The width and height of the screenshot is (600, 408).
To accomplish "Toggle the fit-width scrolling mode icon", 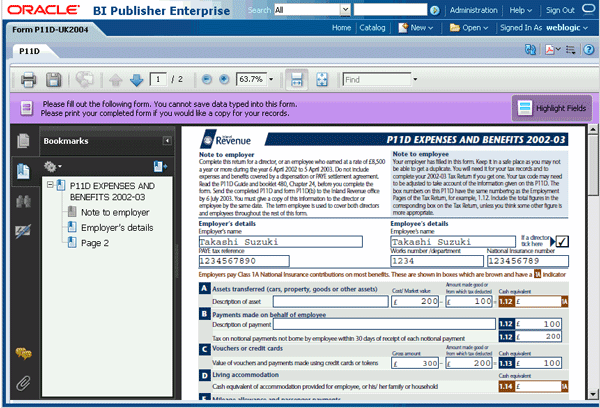I will [297, 80].
